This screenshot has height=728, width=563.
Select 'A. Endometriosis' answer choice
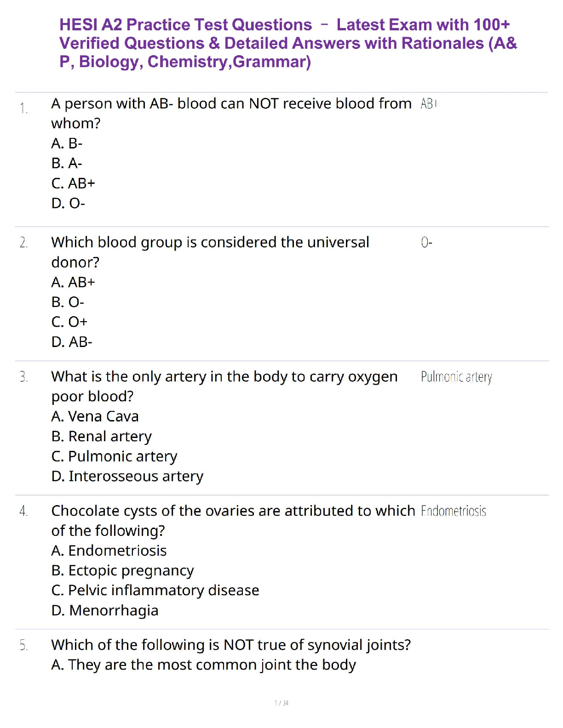pos(109,551)
